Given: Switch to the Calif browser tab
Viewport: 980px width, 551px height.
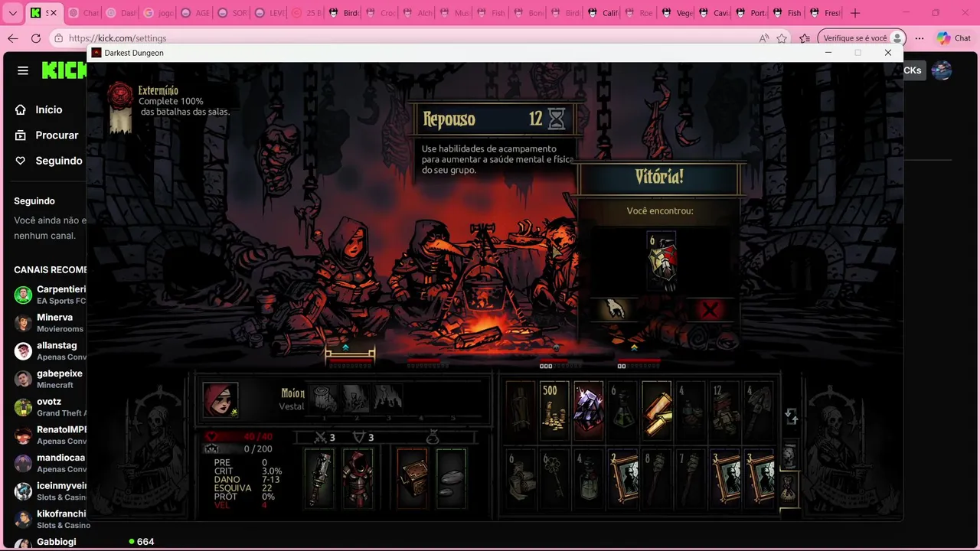Looking at the screenshot, I should (602, 13).
